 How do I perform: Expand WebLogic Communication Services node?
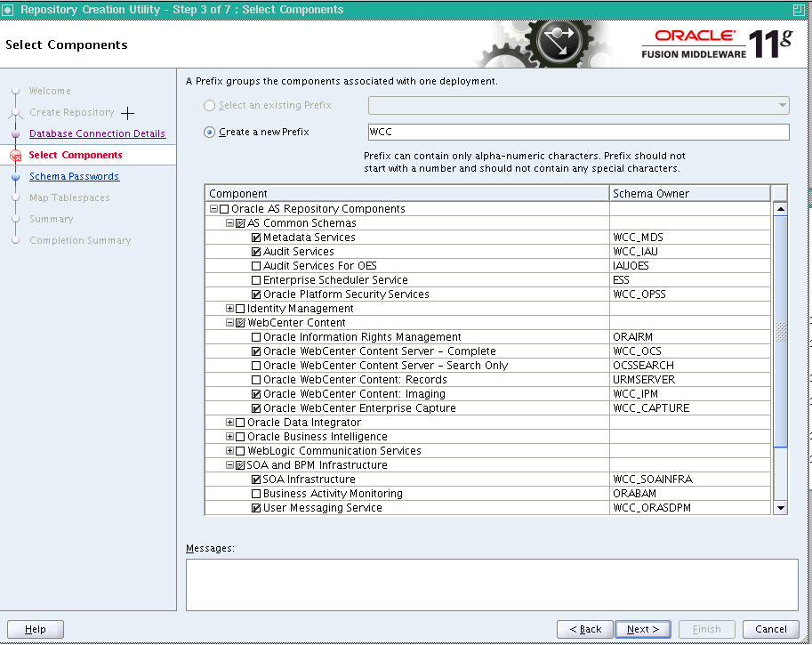229,451
